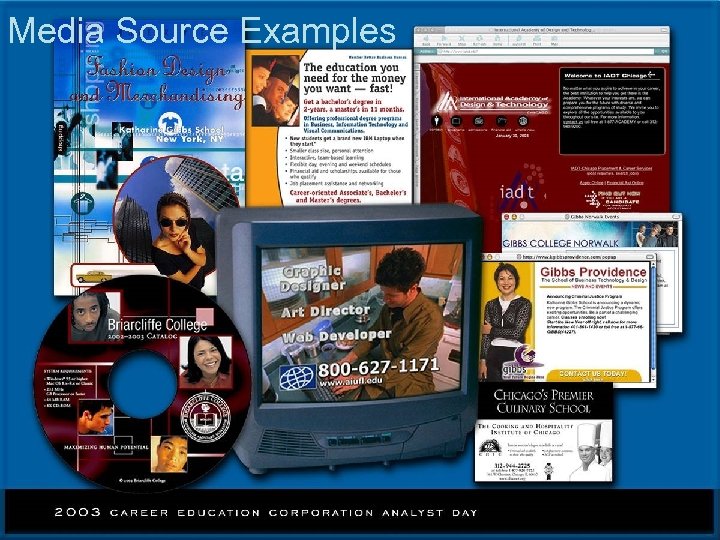Click the monitor navigation icon on IADT site
The image size is (720, 540).
pos(456,121)
